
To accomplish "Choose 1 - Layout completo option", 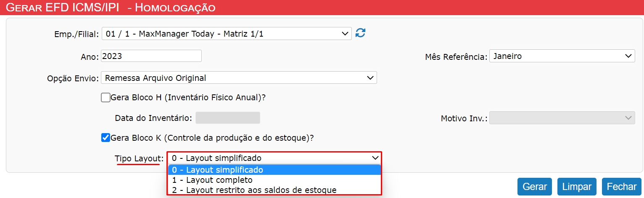I will coord(274,180).
